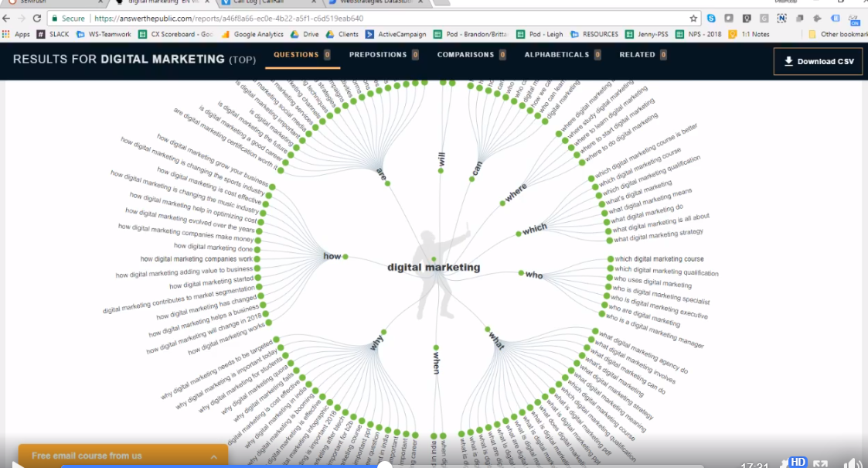Expand the 'Free email course from us' banner
868x468 pixels.
tap(123, 456)
